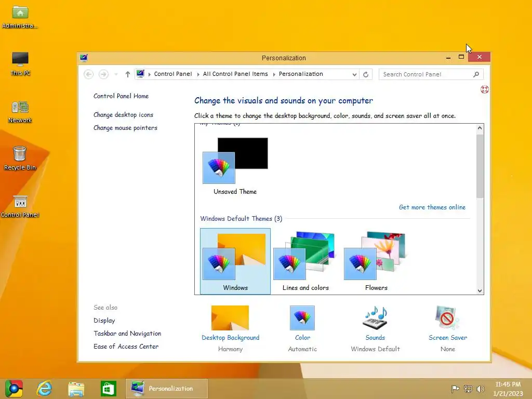Open Get more themes online link
532x399 pixels.
432,207
